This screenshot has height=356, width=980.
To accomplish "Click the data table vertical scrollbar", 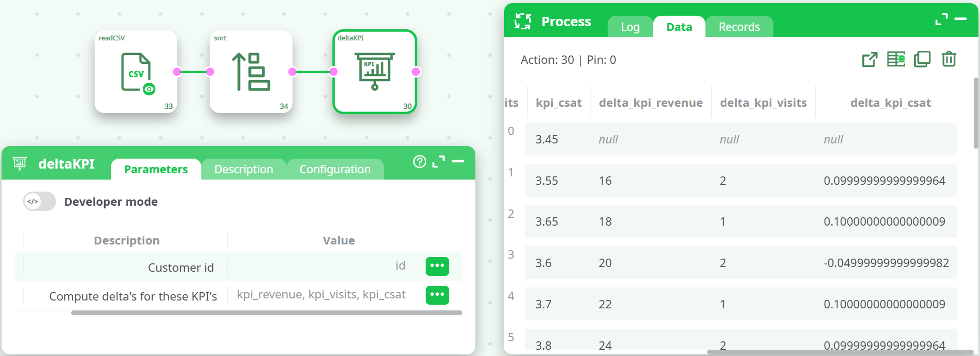I will click(976, 113).
